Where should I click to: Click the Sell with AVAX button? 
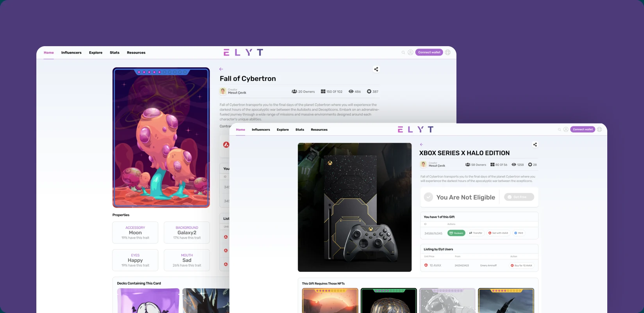pyautogui.click(x=498, y=233)
